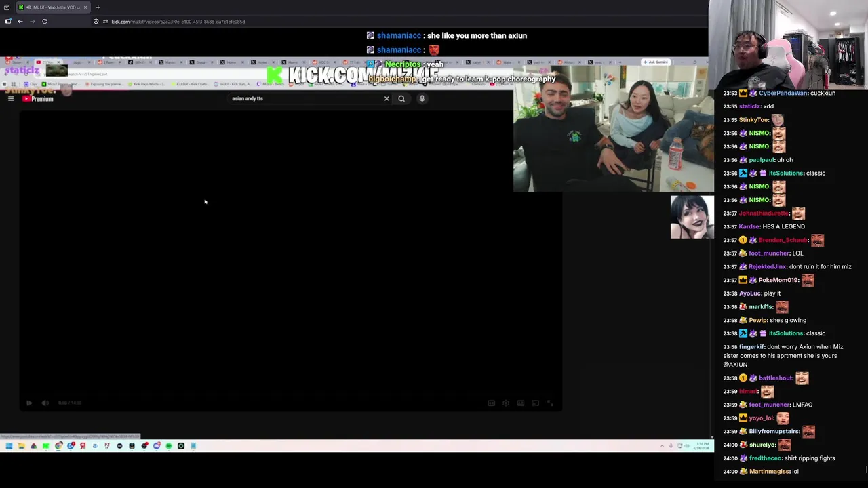Open a new browser tab
Image resolution: width=868 pixels, height=488 pixels.
(x=98, y=7)
